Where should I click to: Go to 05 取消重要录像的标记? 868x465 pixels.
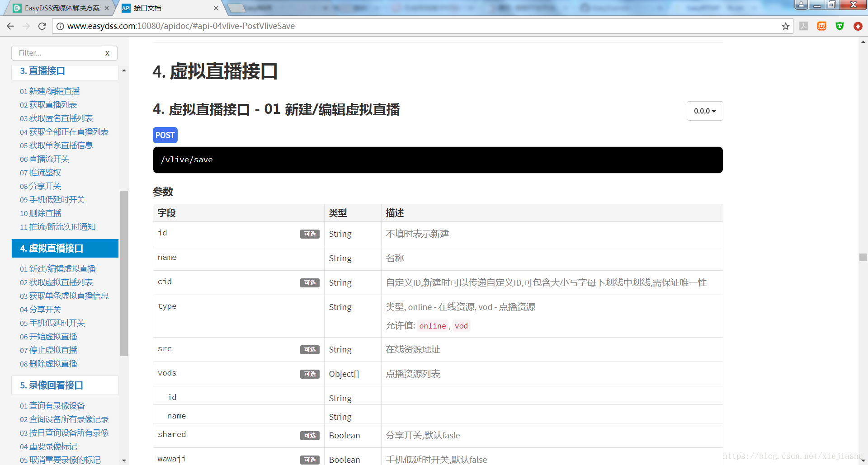pyautogui.click(x=60, y=460)
